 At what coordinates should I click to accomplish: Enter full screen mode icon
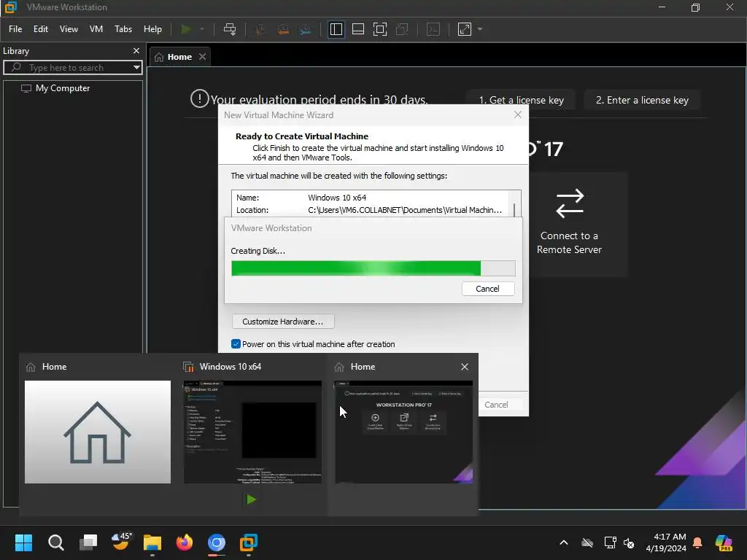(379, 29)
